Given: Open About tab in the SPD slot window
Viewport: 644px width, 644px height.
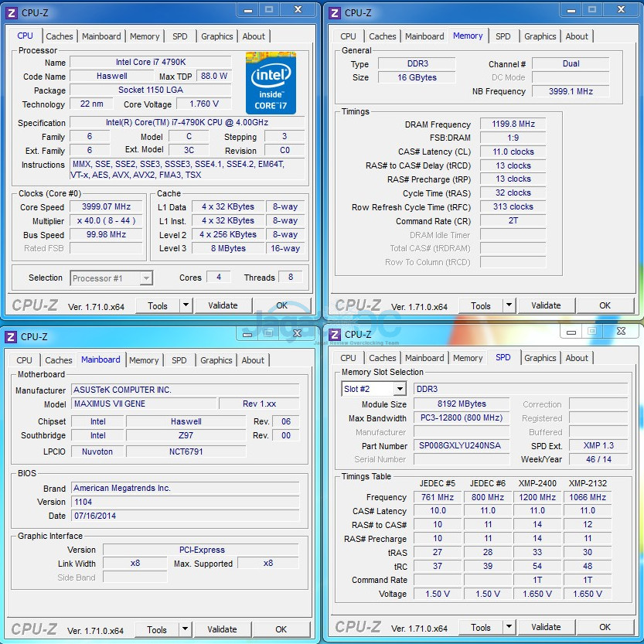Looking at the screenshot, I should tap(577, 358).
